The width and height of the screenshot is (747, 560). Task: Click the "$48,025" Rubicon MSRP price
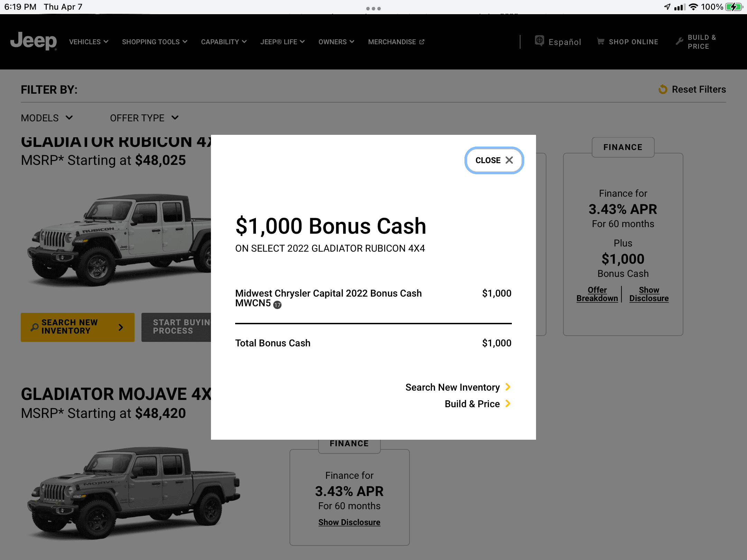pyautogui.click(x=160, y=160)
